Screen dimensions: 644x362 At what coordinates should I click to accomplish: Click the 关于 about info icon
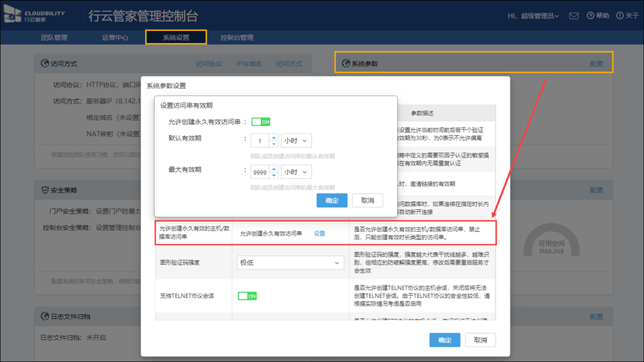click(619, 15)
